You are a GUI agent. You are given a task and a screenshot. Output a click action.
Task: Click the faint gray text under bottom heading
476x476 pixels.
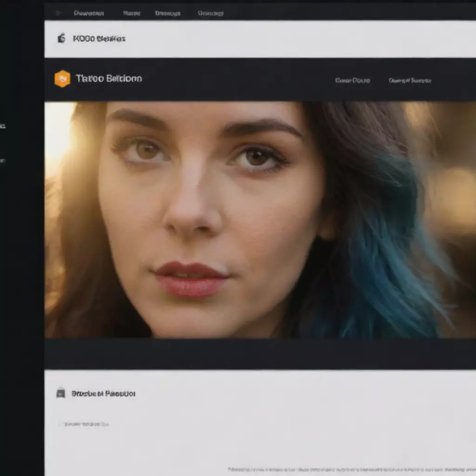tap(86, 424)
